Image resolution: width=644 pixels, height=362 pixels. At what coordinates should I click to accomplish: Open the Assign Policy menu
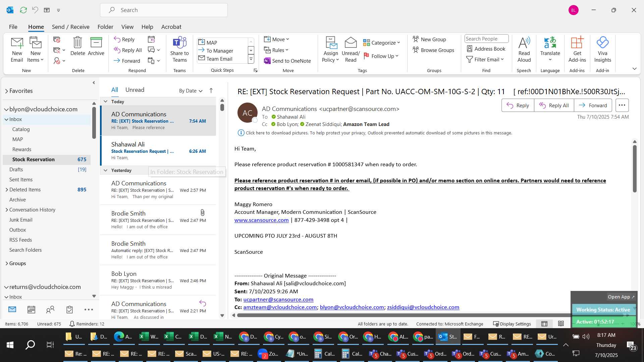[330, 50]
